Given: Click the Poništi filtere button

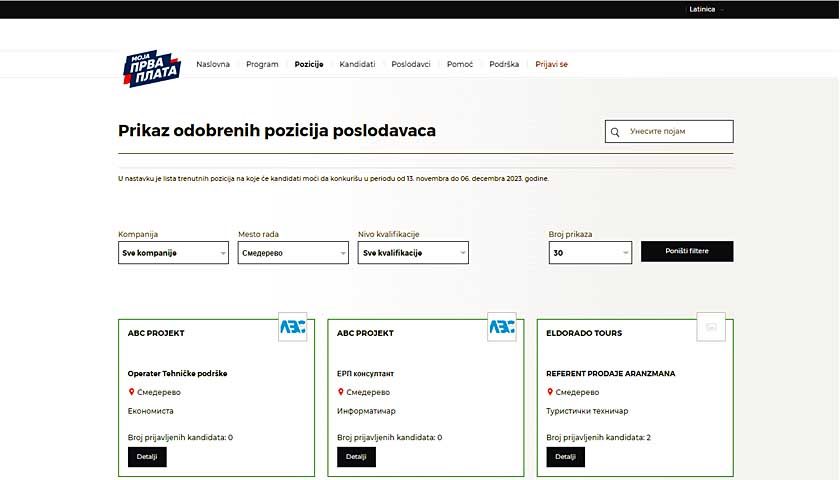Looking at the screenshot, I should coord(687,251).
